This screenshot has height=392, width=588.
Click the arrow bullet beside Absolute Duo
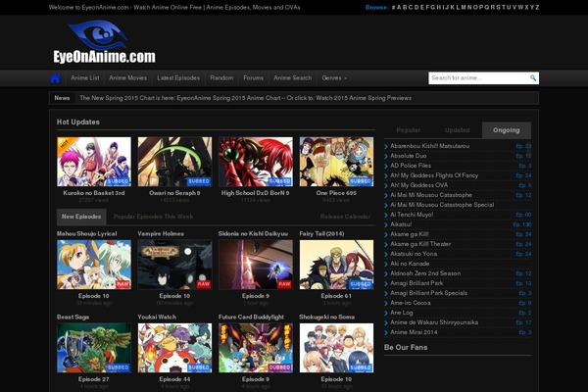386,156
